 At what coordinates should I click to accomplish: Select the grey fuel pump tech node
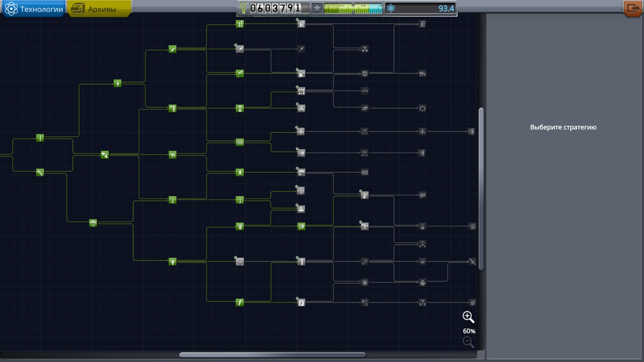(301, 73)
